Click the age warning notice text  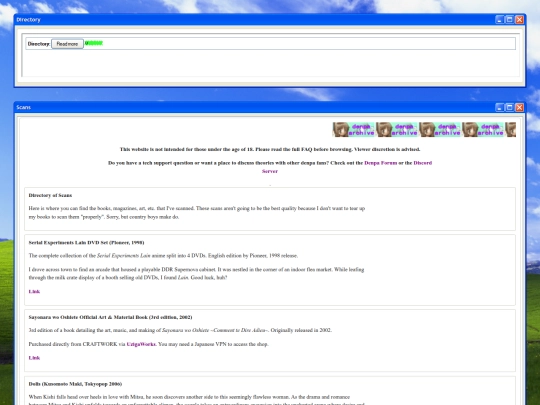point(270,149)
